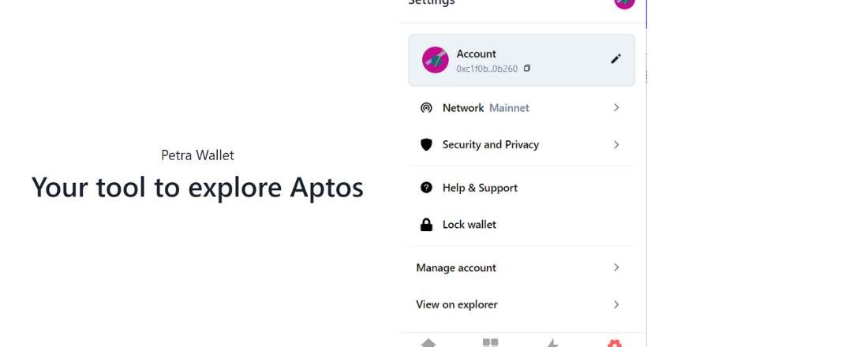Open the gallery grid tab in bottom navigation

tap(490, 343)
